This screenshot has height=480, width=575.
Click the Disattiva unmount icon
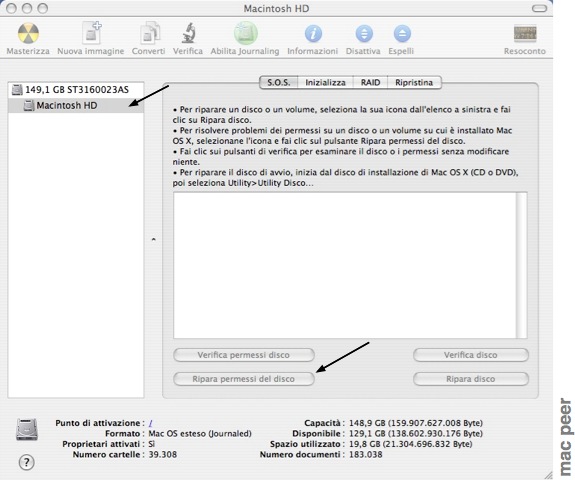coord(364,34)
